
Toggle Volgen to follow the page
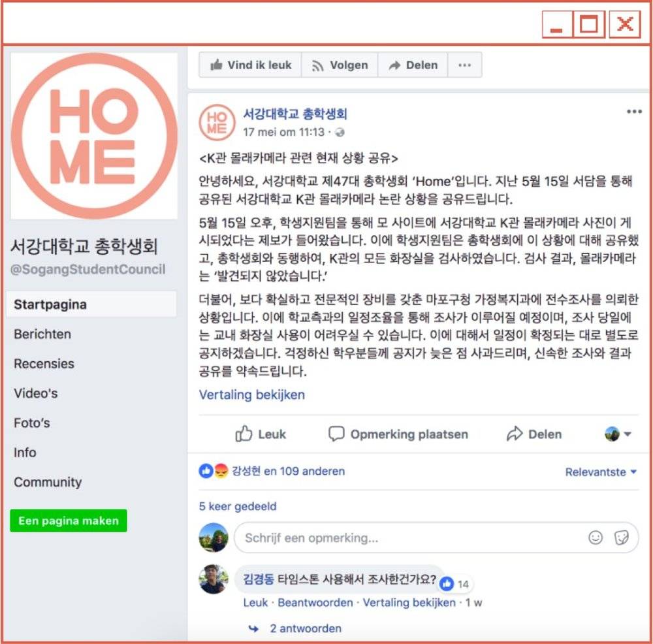pos(340,65)
